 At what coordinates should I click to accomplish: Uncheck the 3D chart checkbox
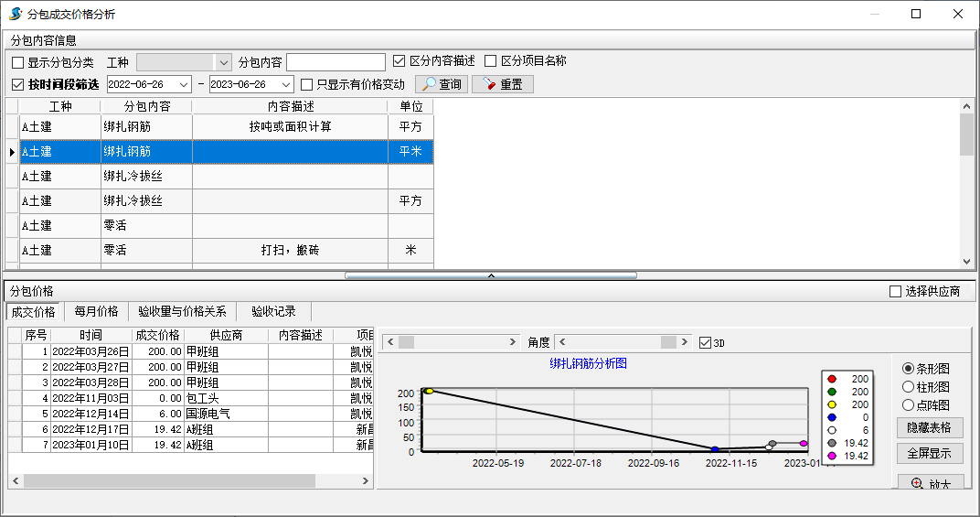point(705,342)
